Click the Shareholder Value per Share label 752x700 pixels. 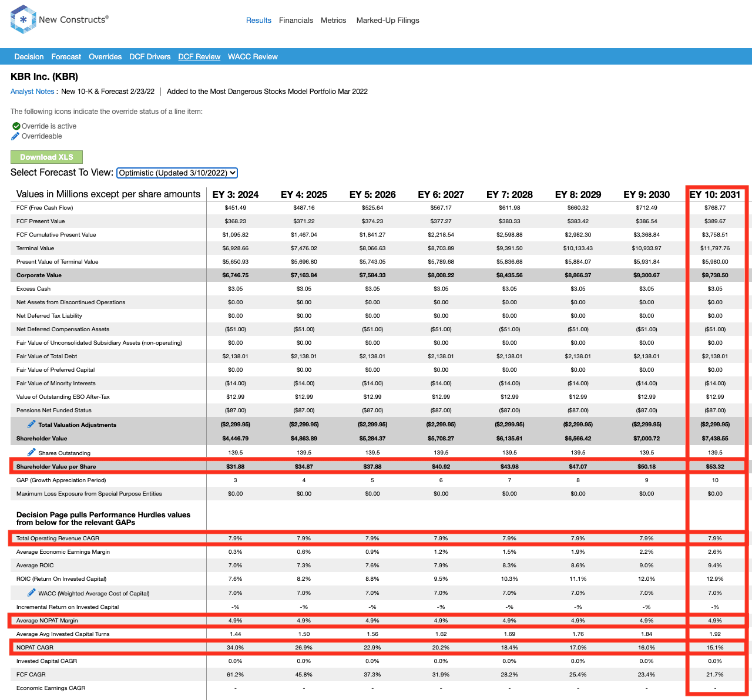pyautogui.click(x=56, y=467)
